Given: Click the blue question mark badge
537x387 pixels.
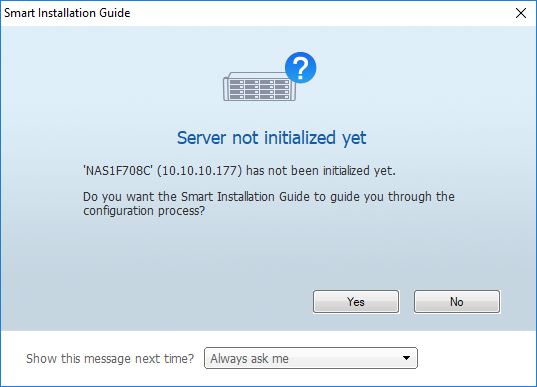Looking at the screenshot, I should point(300,67).
